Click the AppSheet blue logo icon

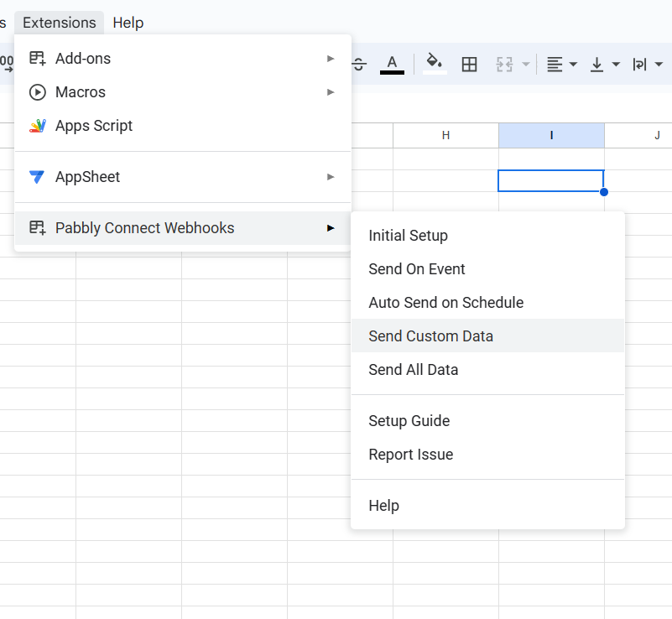(x=37, y=177)
